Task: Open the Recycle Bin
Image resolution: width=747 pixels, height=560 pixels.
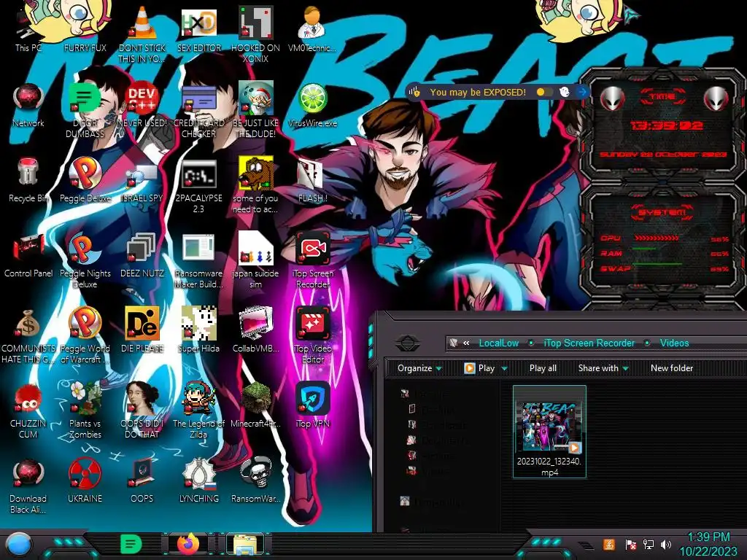Action: (x=28, y=179)
